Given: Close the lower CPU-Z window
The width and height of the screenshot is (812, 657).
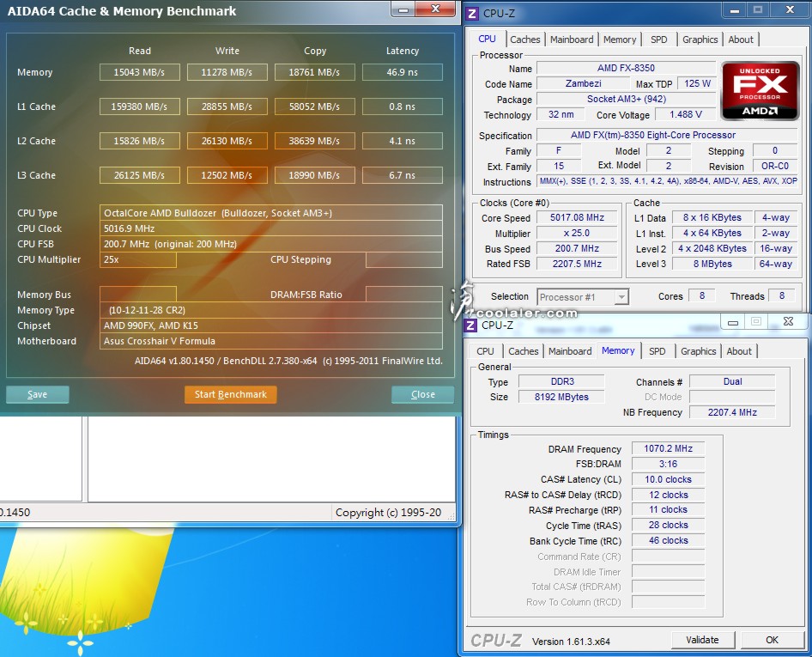Looking at the screenshot, I should 788,322.
